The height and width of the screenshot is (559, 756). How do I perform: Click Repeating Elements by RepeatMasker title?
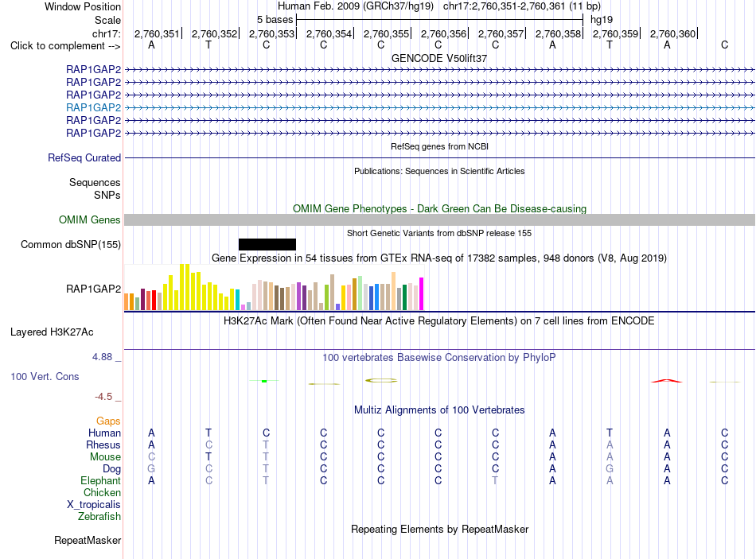pyautogui.click(x=440, y=529)
